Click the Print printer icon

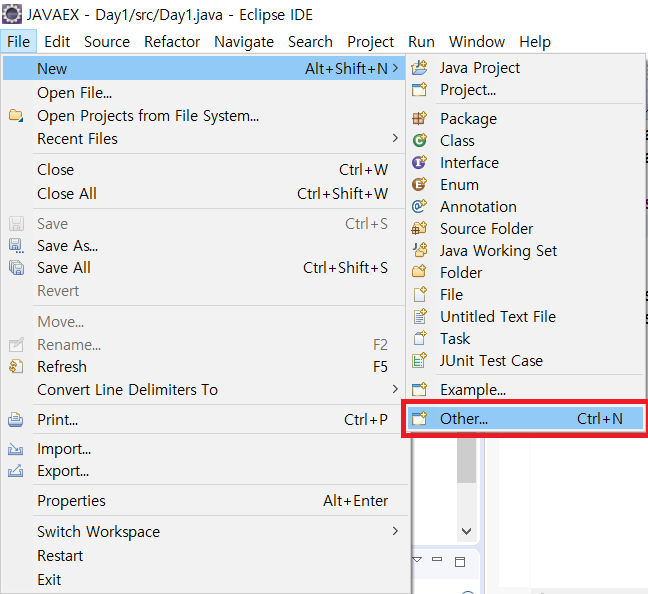(16, 420)
